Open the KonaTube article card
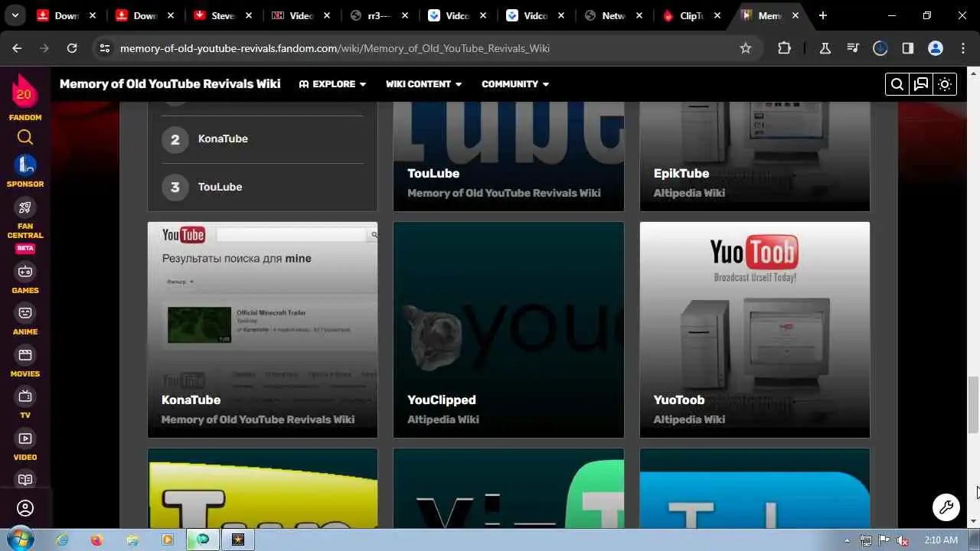Image resolution: width=980 pixels, height=551 pixels. (x=263, y=330)
